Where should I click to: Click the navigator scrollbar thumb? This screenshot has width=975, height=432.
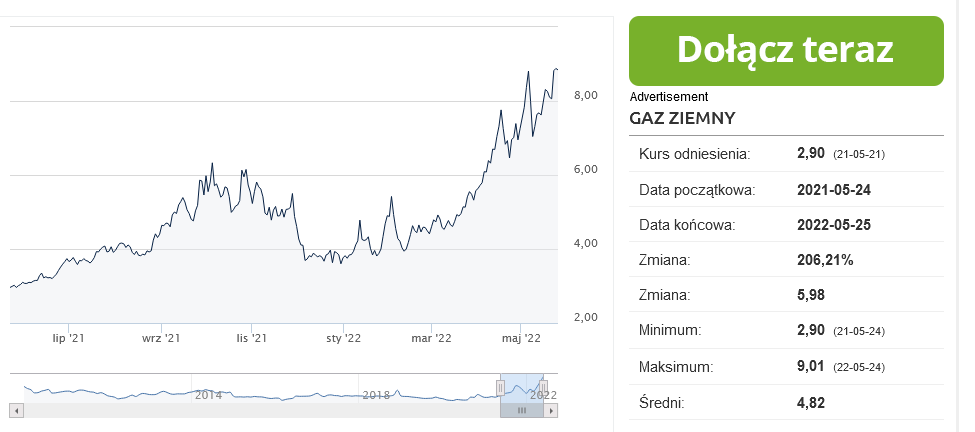point(521,410)
